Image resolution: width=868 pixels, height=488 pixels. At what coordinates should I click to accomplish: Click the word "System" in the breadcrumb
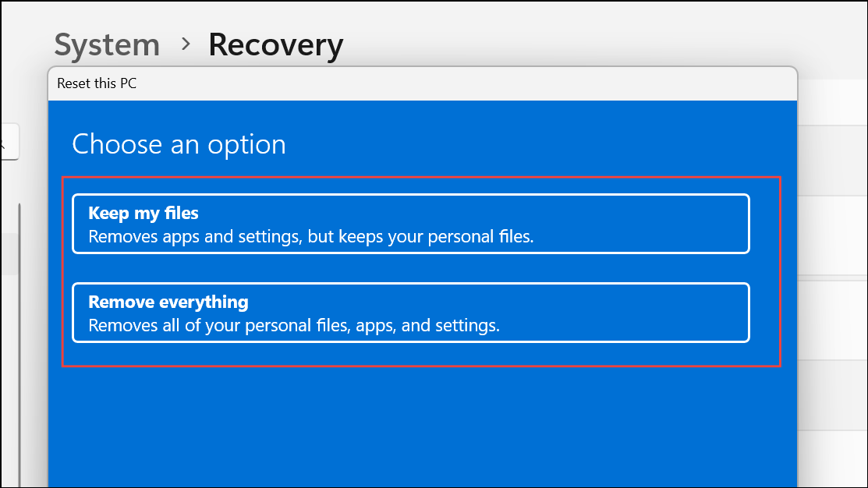click(x=107, y=45)
